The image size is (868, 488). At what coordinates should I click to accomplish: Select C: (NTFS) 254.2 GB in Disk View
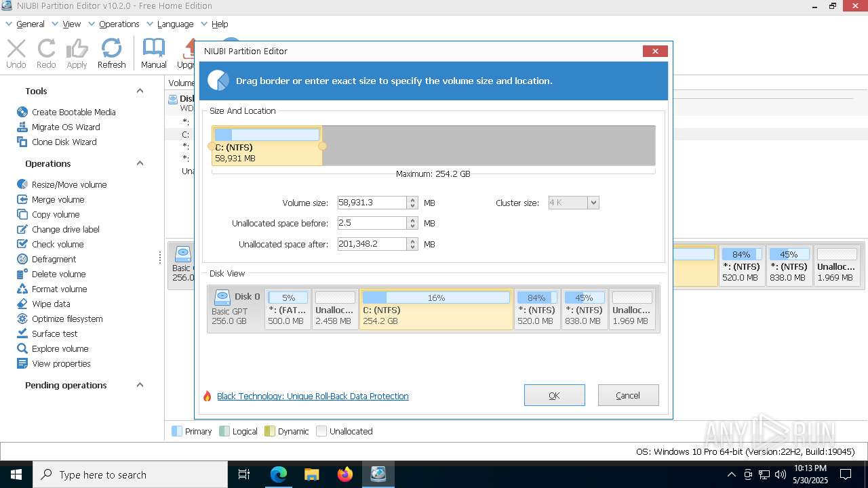pos(436,308)
